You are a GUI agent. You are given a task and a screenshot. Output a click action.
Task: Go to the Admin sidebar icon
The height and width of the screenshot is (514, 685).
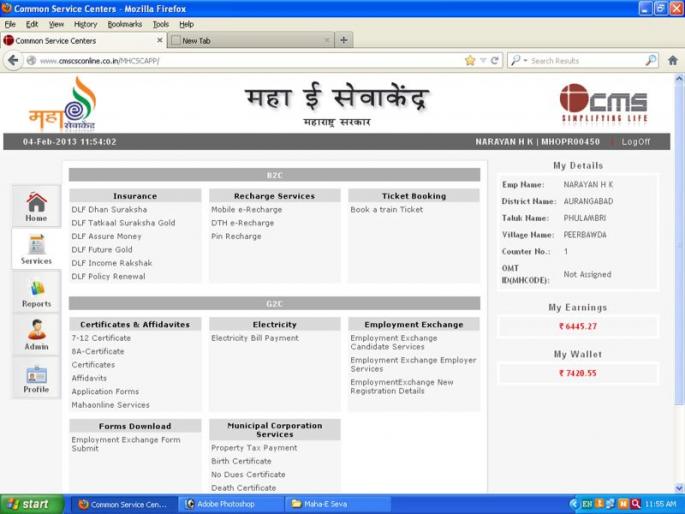tap(36, 335)
